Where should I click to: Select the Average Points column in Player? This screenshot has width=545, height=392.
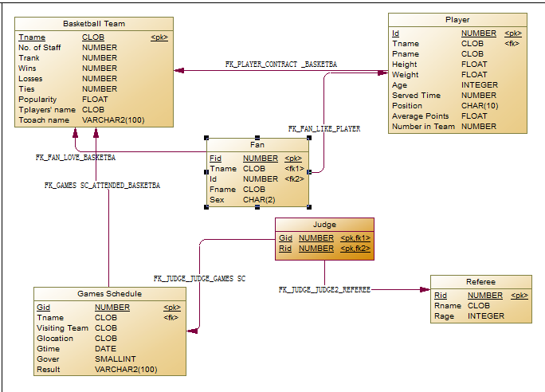pyautogui.click(x=418, y=116)
